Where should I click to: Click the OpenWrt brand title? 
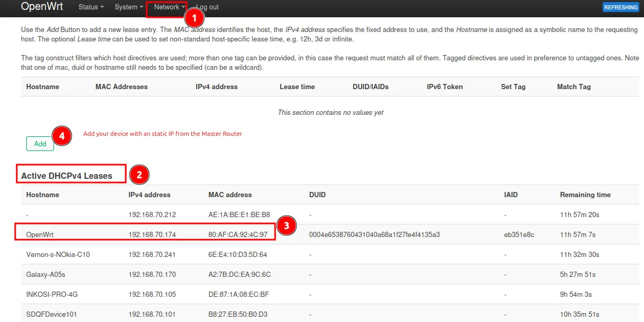click(x=41, y=7)
